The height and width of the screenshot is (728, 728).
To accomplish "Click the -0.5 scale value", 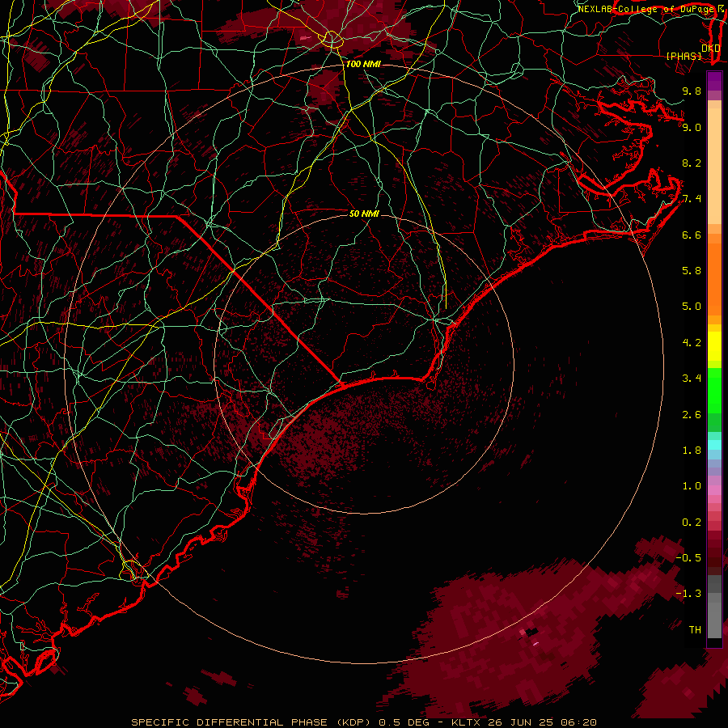I will (688, 557).
